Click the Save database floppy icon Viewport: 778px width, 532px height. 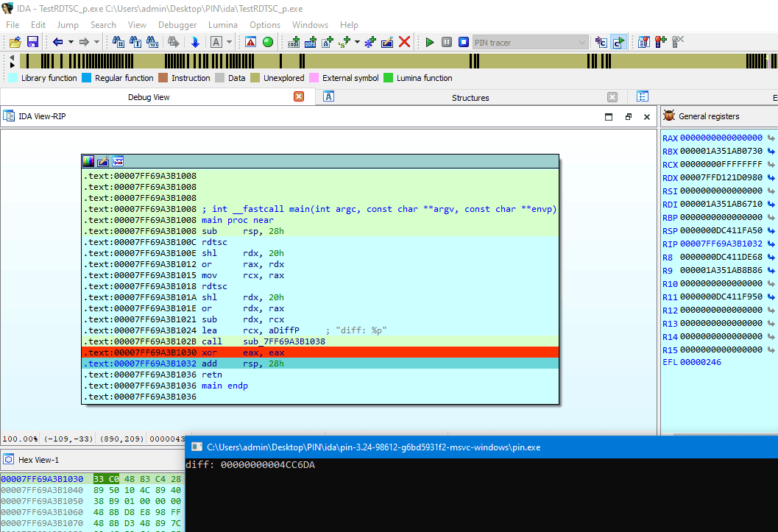point(32,42)
